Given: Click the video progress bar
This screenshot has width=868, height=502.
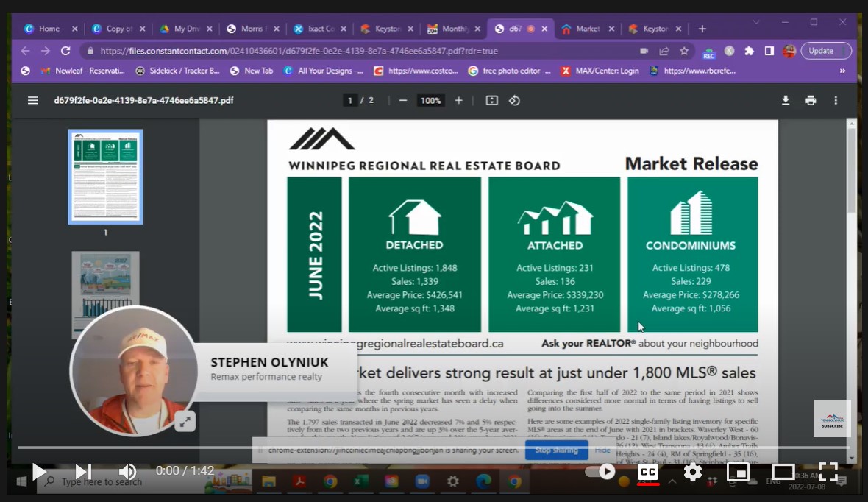Looking at the screenshot, I should (x=433, y=447).
